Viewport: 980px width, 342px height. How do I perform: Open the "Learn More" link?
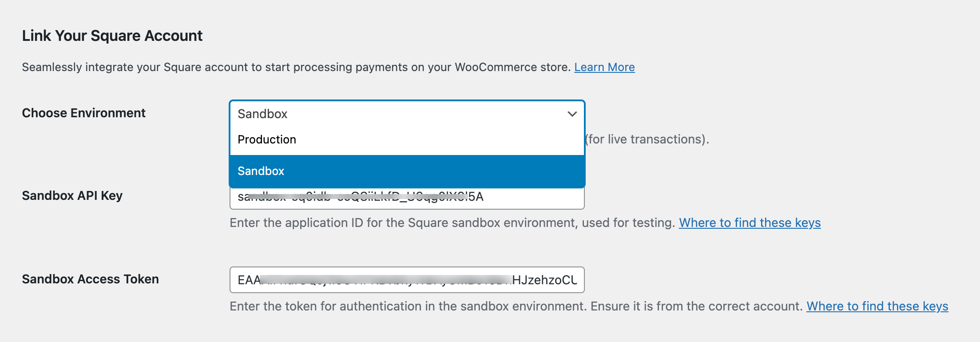click(x=604, y=67)
